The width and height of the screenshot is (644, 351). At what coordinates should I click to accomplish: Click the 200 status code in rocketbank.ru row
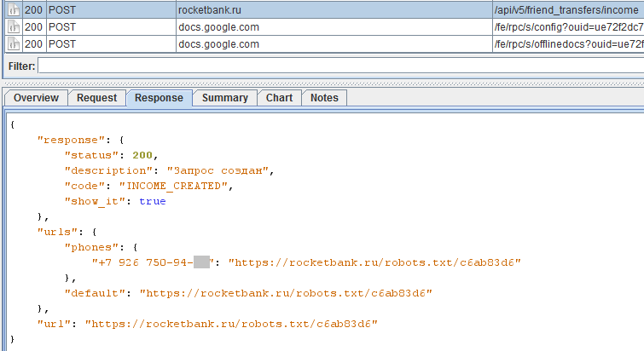point(33,10)
